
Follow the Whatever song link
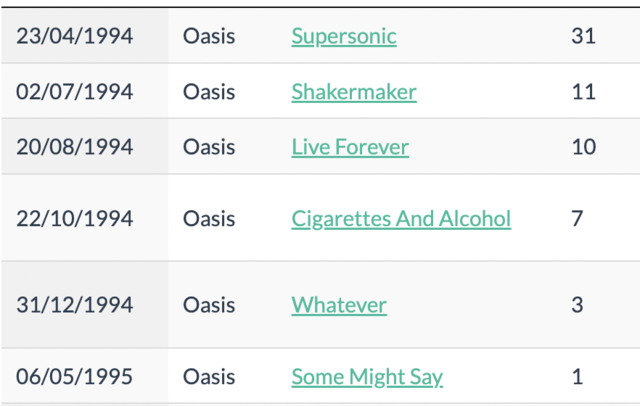[x=339, y=305]
